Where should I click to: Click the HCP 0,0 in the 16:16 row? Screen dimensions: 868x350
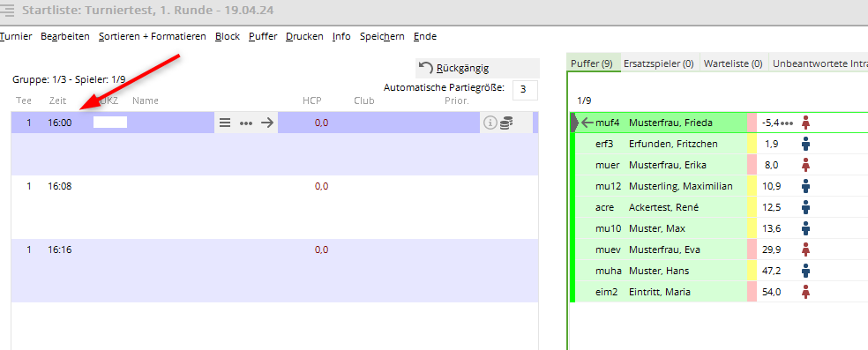click(x=322, y=249)
